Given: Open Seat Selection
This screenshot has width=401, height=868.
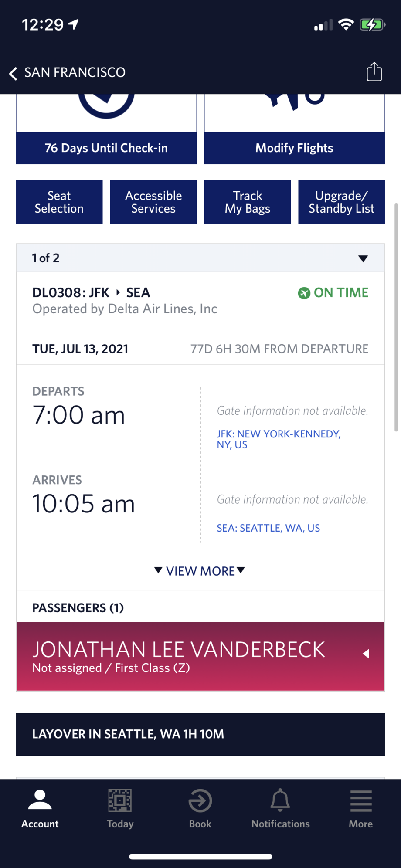Looking at the screenshot, I should 59,202.
